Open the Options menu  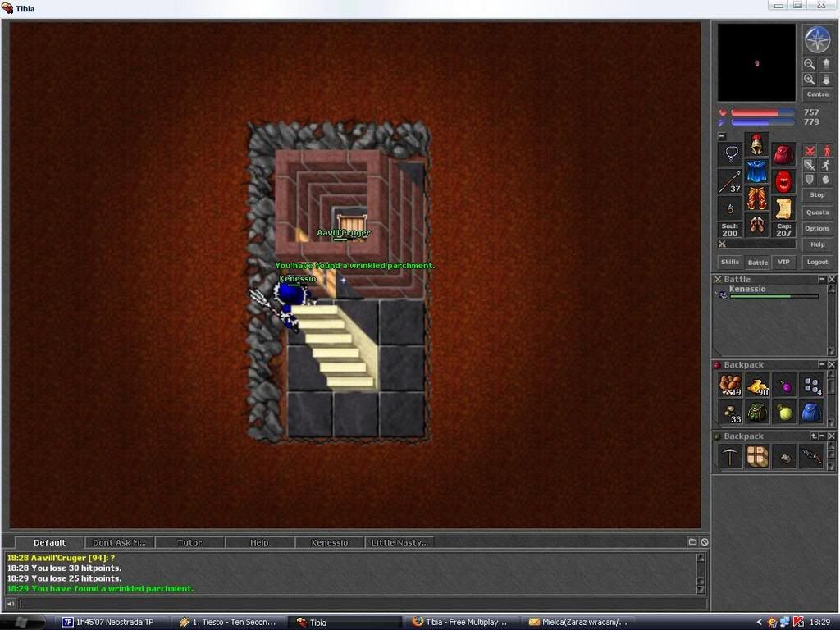(818, 228)
